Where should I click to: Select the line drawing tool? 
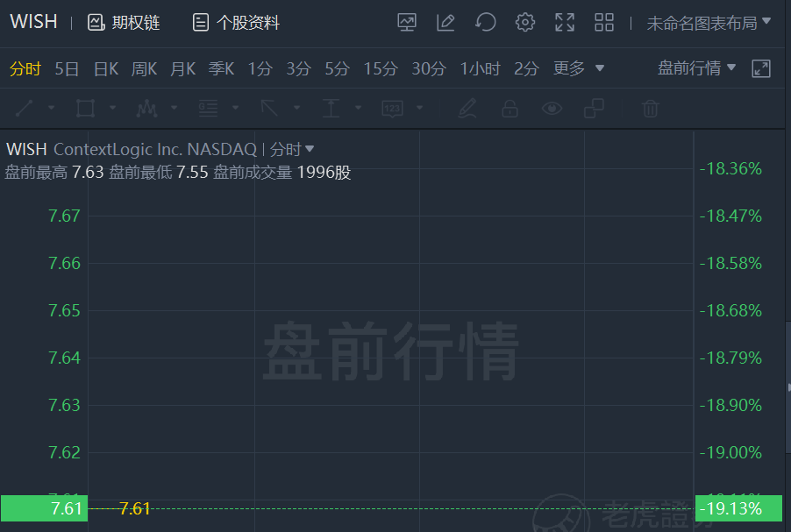[25, 109]
